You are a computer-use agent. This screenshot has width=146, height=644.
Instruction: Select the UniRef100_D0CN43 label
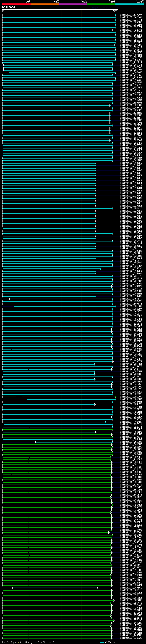(131, 241)
